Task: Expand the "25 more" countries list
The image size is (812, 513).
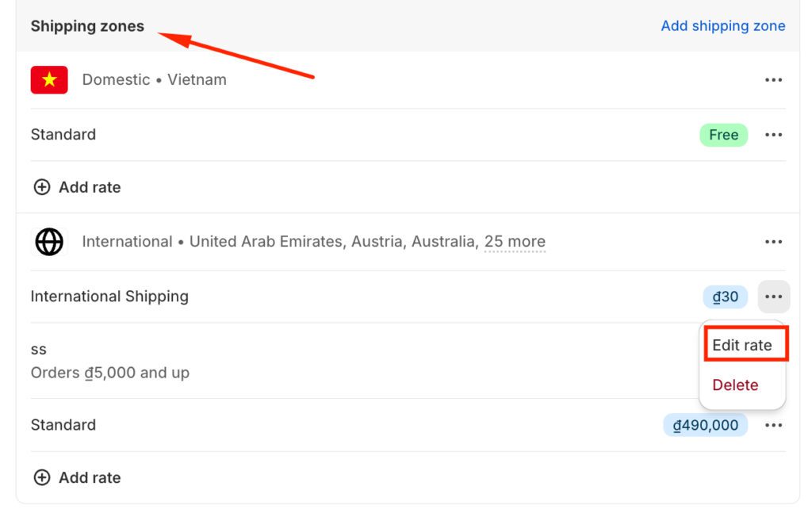Action: point(515,242)
